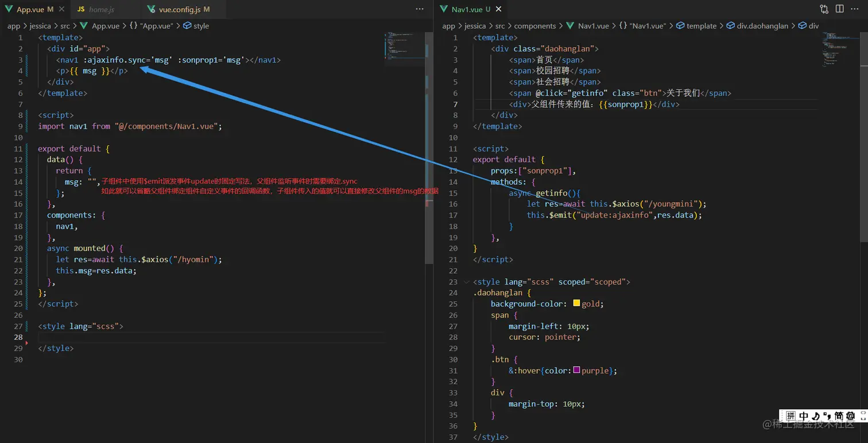The width and height of the screenshot is (868, 443).
Task: Click cube icon beside style breadcrumb
Action: [x=187, y=26]
